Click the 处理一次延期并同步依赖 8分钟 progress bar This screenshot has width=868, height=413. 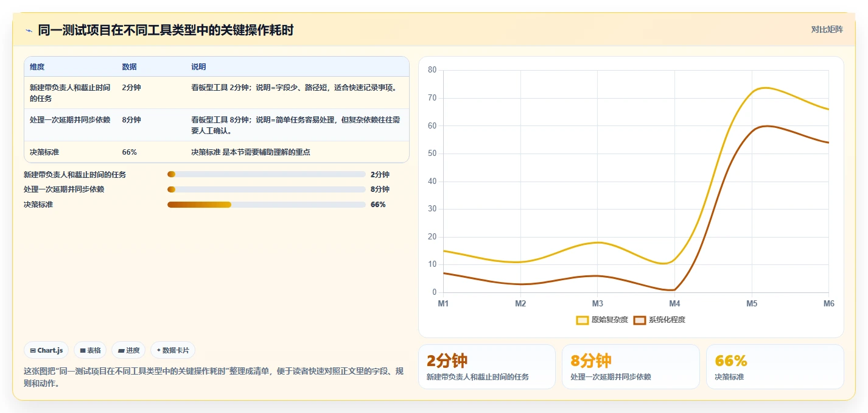[267, 189]
